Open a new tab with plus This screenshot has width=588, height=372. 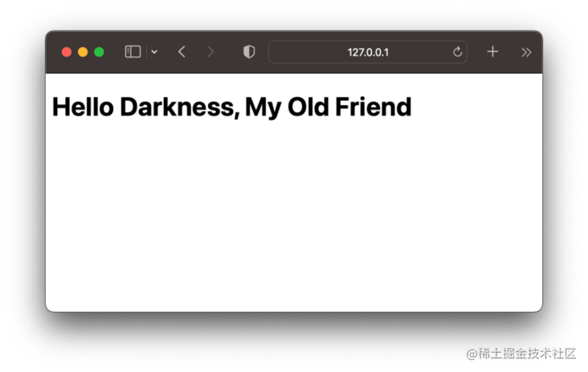[492, 51]
